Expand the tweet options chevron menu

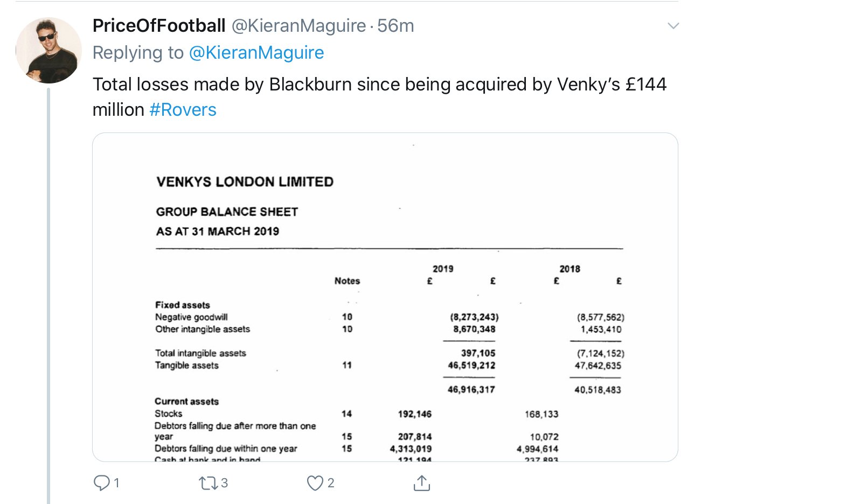(x=673, y=26)
